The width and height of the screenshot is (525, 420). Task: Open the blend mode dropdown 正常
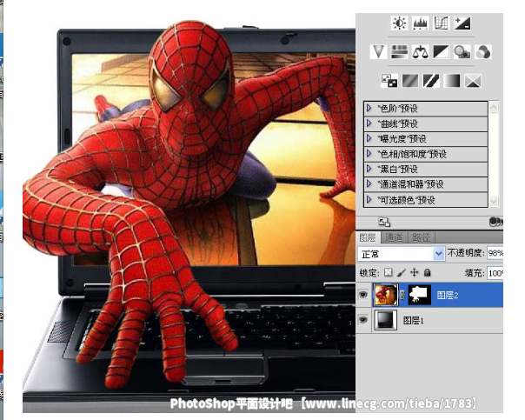pyautogui.click(x=401, y=254)
